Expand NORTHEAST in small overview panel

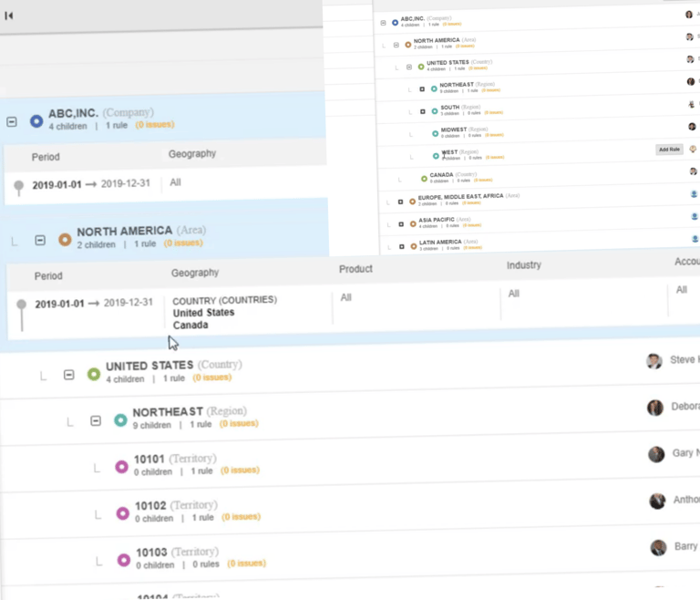[x=422, y=89]
